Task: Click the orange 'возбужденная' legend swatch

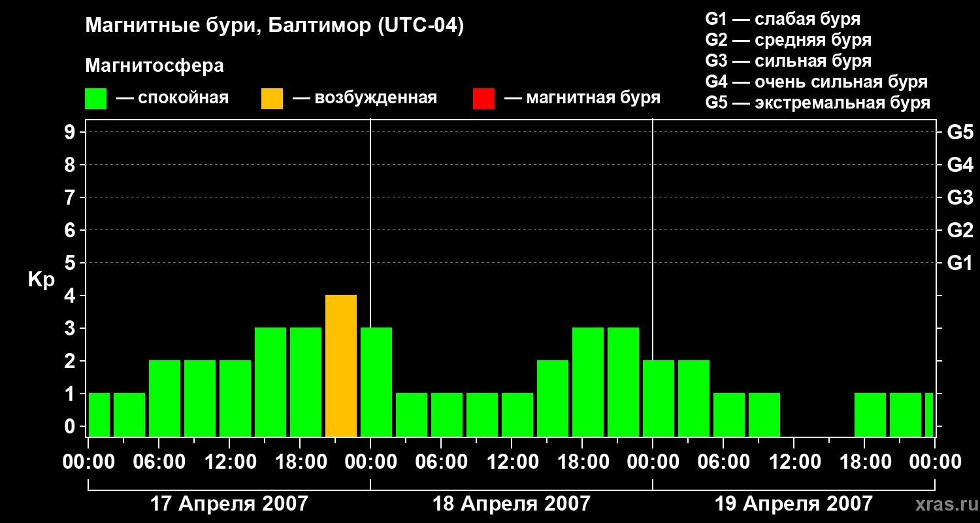Action: [272, 99]
